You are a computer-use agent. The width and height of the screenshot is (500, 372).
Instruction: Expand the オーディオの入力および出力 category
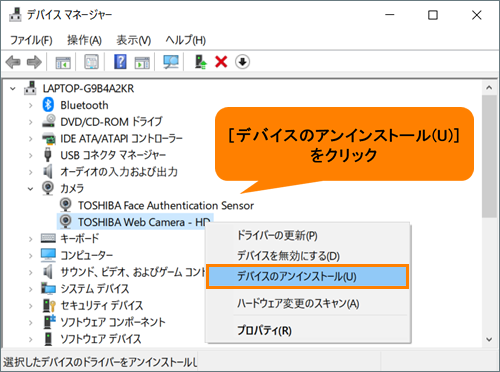[31, 172]
